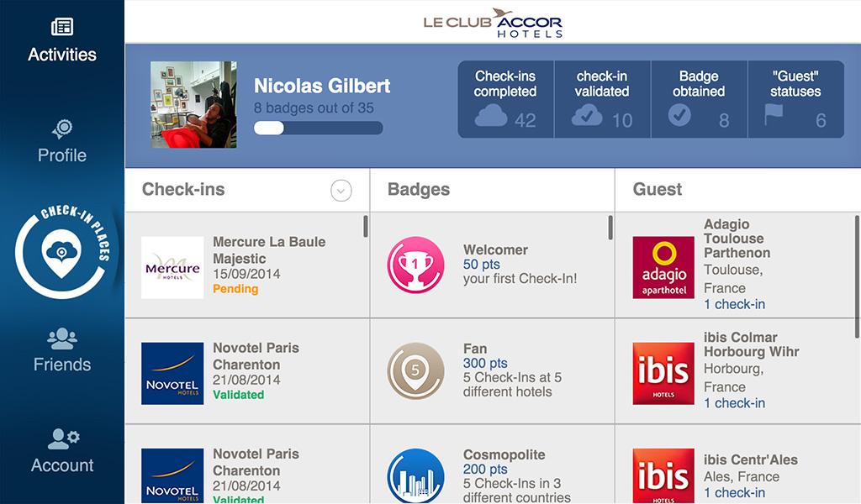Image resolution: width=861 pixels, height=504 pixels.
Task: Click the Guest list scrollbar
Action: coord(857,277)
